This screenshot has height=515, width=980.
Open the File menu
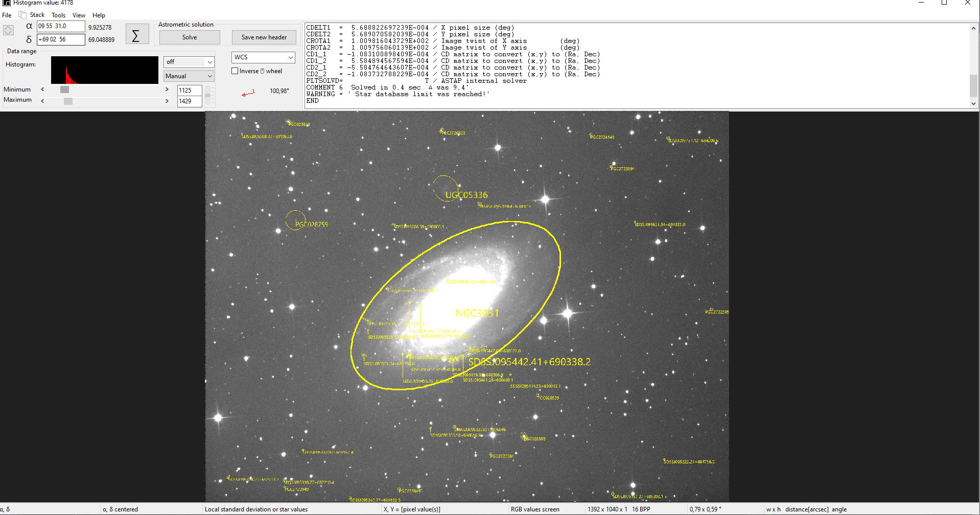point(7,15)
